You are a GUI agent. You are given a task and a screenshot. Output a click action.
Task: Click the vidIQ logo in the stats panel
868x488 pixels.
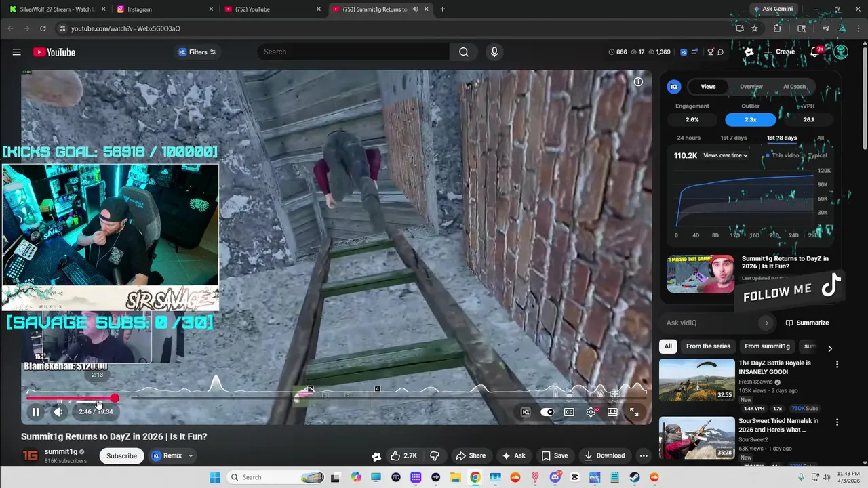pyautogui.click(x=674, y=87)
